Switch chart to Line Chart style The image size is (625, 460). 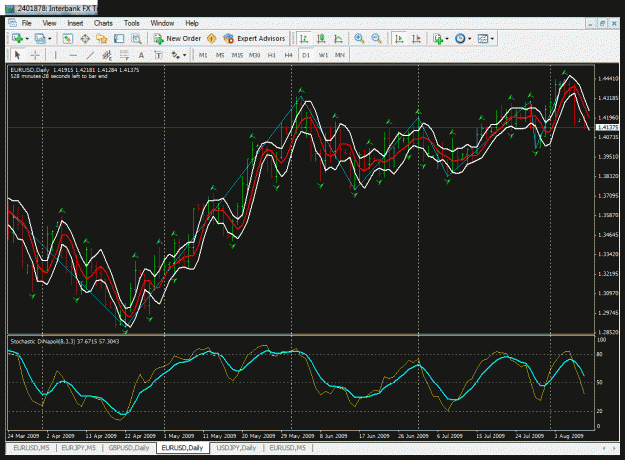tap(338, 38)
